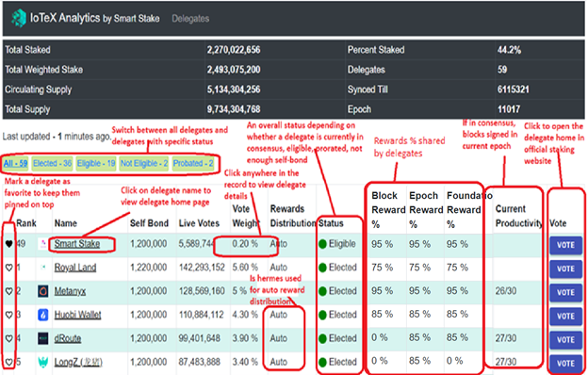
Task: Click the IoTeX Analytics logo icon
Action: [19, 18]
